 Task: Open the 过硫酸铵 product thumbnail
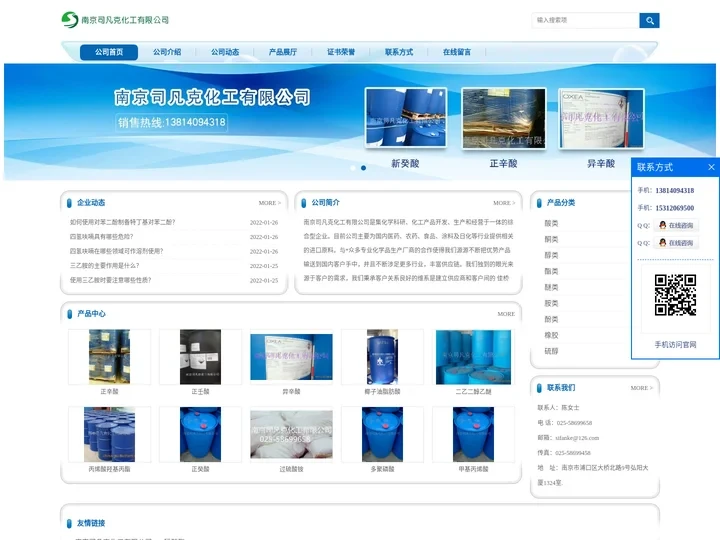[291, 434]
